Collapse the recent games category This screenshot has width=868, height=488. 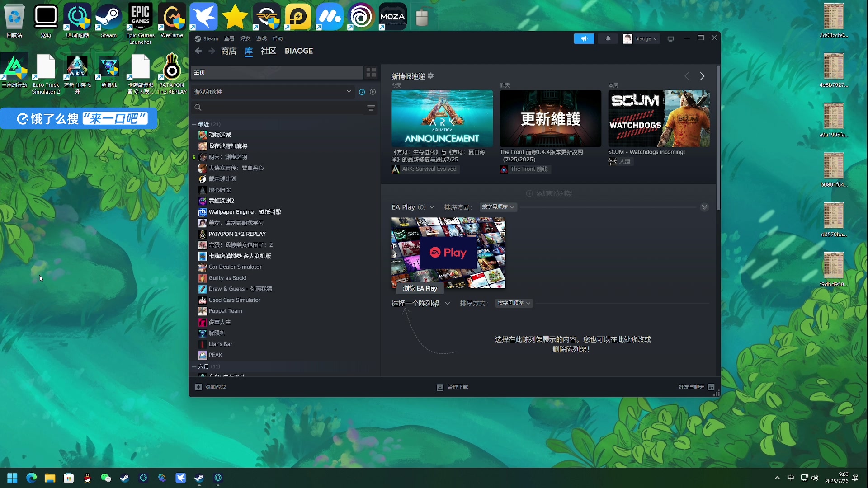194,124
